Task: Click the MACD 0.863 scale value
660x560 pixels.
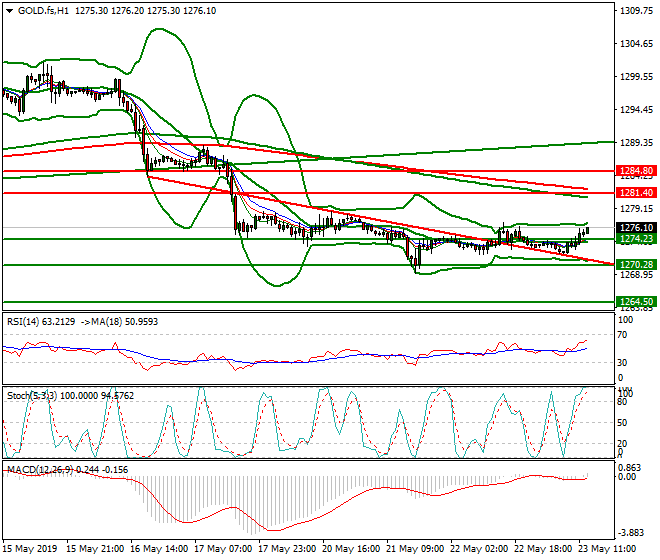Action: coord(629,468)
